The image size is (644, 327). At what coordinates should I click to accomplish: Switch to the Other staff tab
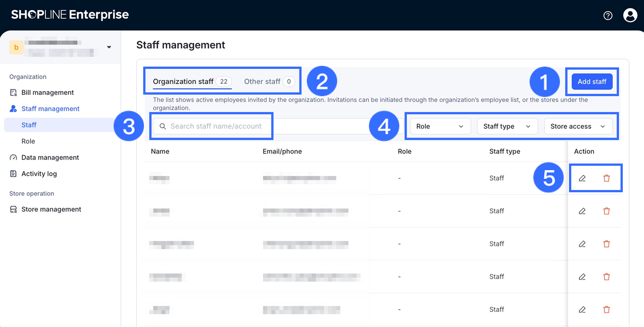click(x=269, y=82)
